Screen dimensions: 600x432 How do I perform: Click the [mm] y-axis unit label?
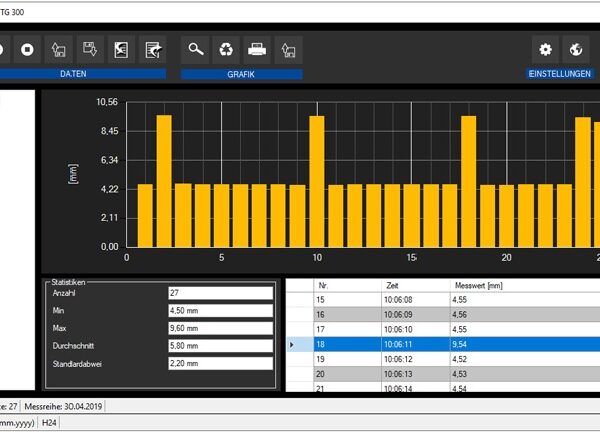coord(73,174)
